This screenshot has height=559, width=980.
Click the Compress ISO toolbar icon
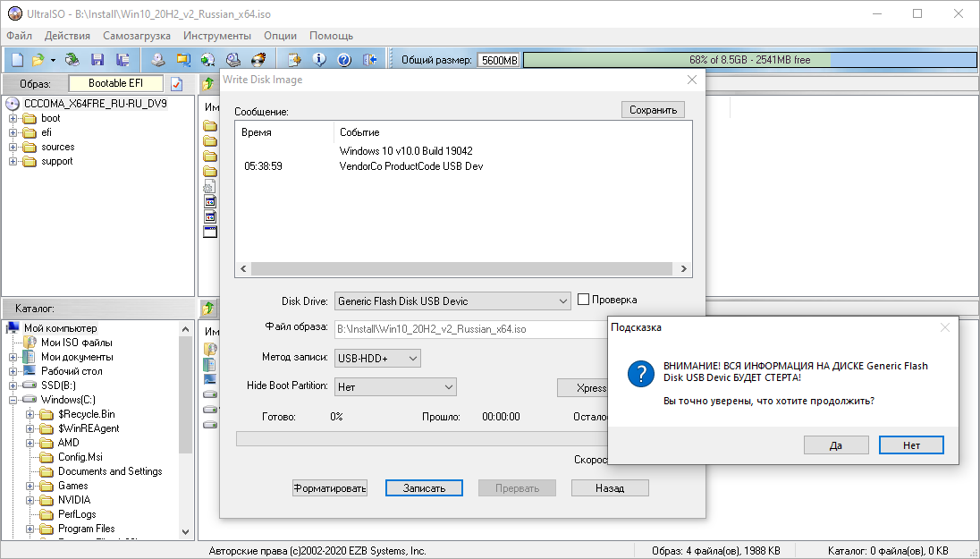click(x=208, y=60)
